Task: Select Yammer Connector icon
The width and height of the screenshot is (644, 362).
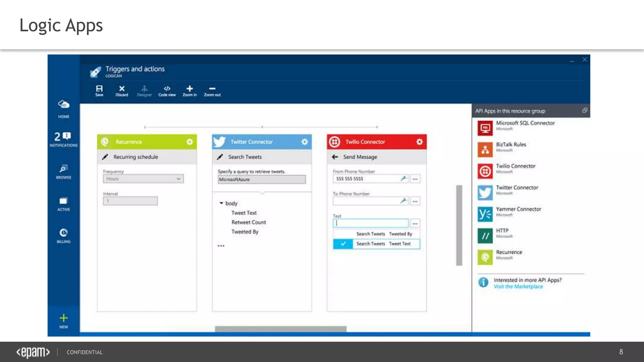Action: (x=485, y=214)
